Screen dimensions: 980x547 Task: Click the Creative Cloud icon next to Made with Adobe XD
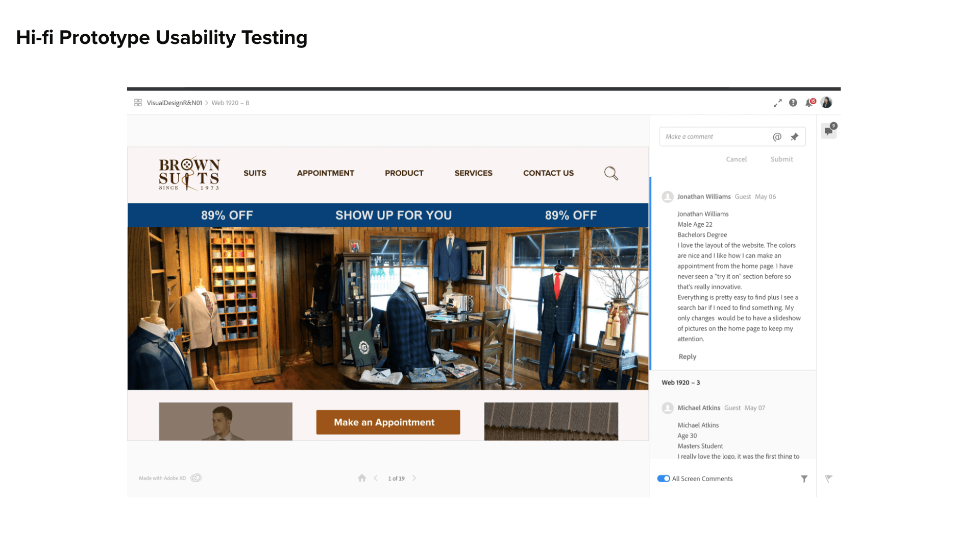point(196,478)
